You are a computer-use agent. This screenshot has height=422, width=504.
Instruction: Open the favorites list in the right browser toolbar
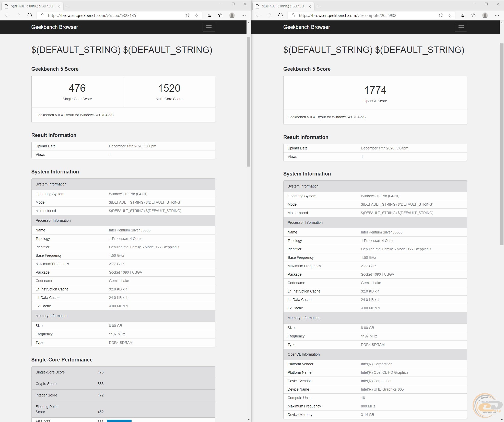(462, 15)
